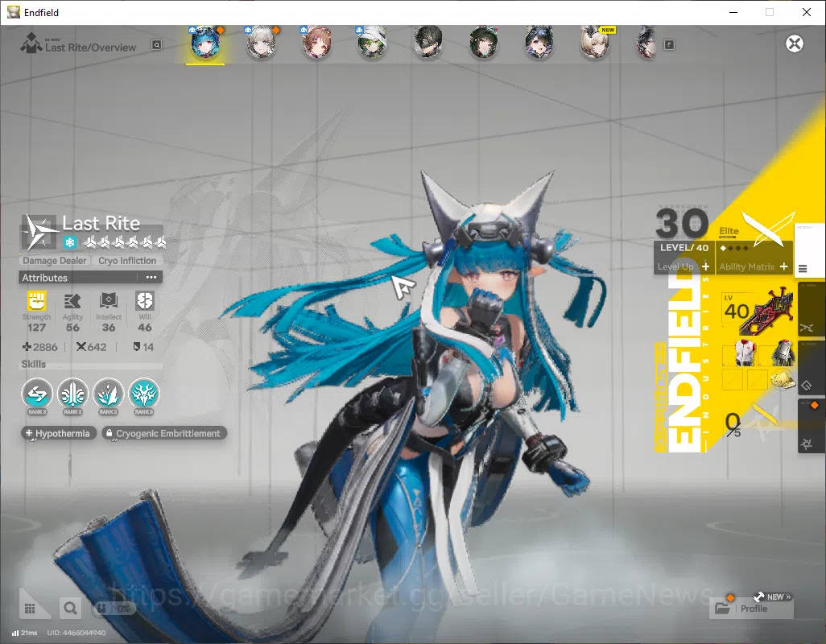
Task: Open Last Rite overview home icon
Action: (x=31, y=43)
